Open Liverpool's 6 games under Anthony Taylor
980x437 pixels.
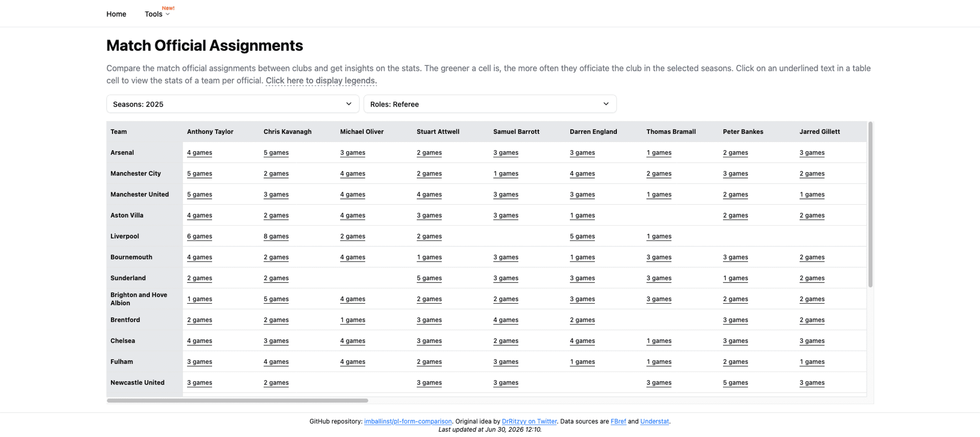tap(200, 236)
